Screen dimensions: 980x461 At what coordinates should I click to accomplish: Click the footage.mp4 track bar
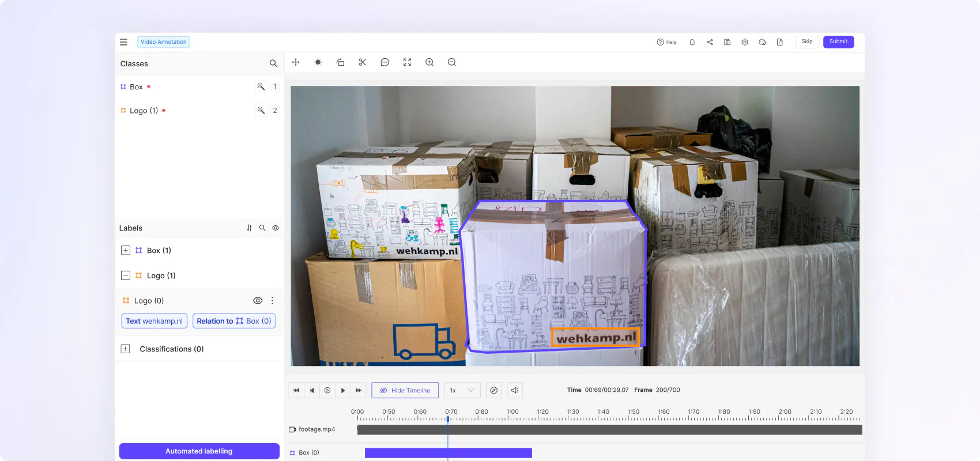609,430
